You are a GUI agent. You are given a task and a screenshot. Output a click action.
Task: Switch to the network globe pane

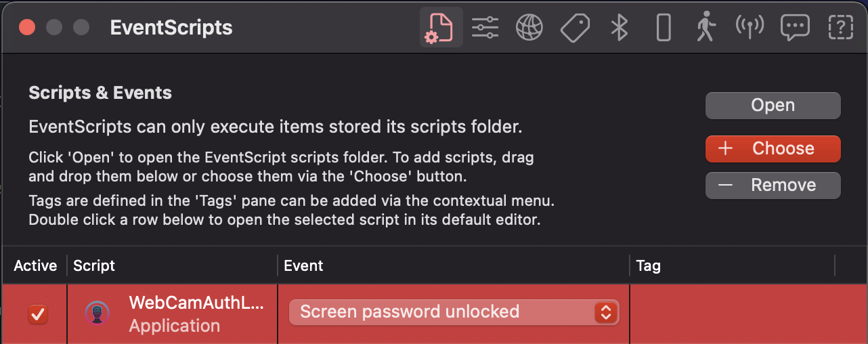point(529,28)
